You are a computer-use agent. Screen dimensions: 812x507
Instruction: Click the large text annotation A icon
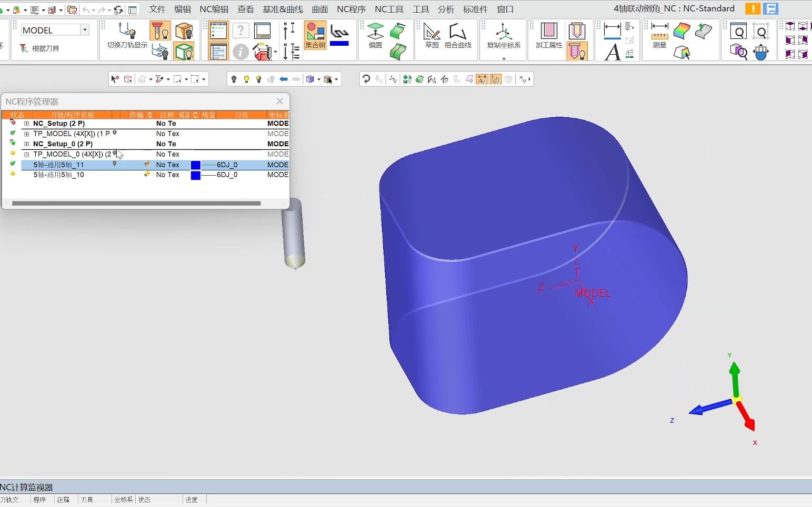(x=612, y=52)
